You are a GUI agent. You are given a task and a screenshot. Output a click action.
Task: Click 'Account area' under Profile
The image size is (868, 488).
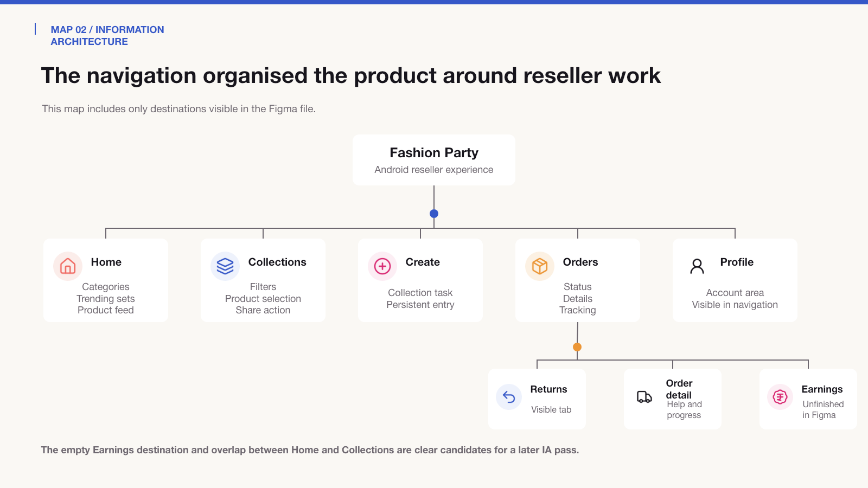tap(735, 293)
